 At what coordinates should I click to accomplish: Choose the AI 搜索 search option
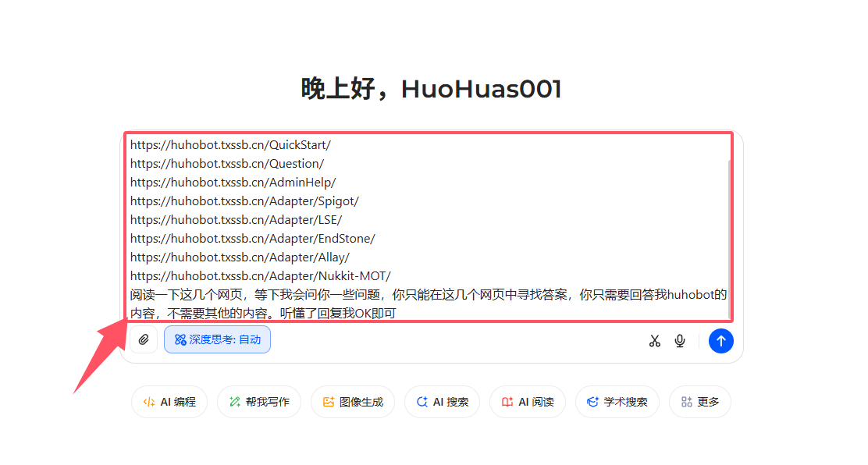click(x=443, y=402)
